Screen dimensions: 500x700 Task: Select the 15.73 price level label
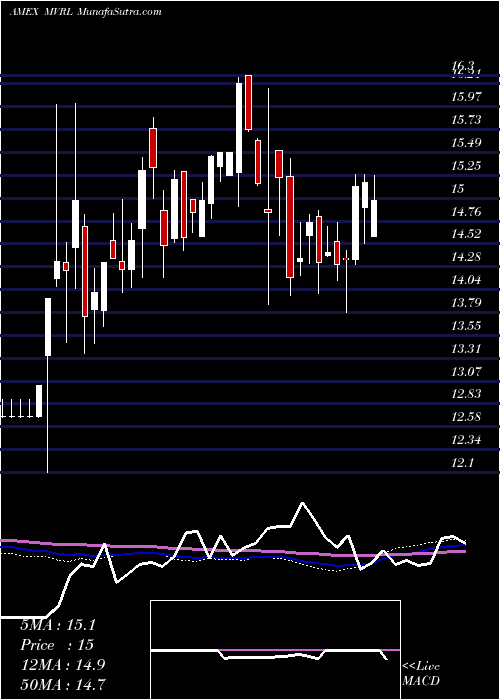point(467,120)
